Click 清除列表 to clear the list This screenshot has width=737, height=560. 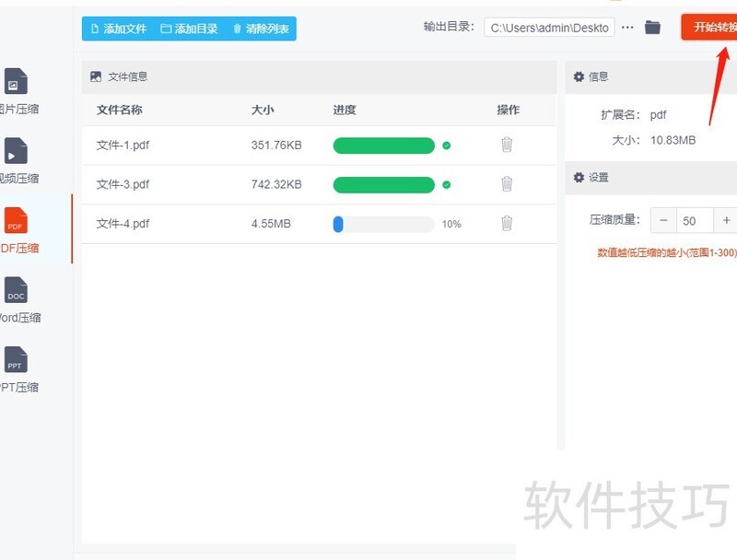click(260, 29)
